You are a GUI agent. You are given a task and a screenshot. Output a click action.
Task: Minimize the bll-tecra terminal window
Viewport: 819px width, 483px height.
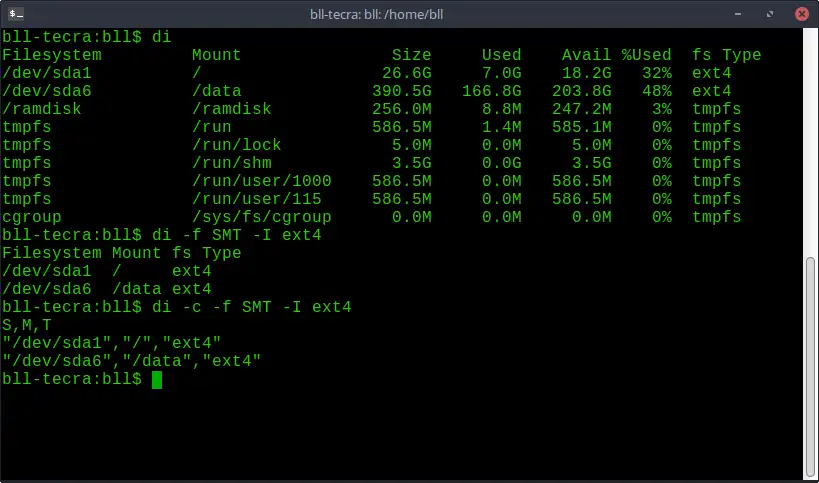pyautogui.click(x=738, y=14)
